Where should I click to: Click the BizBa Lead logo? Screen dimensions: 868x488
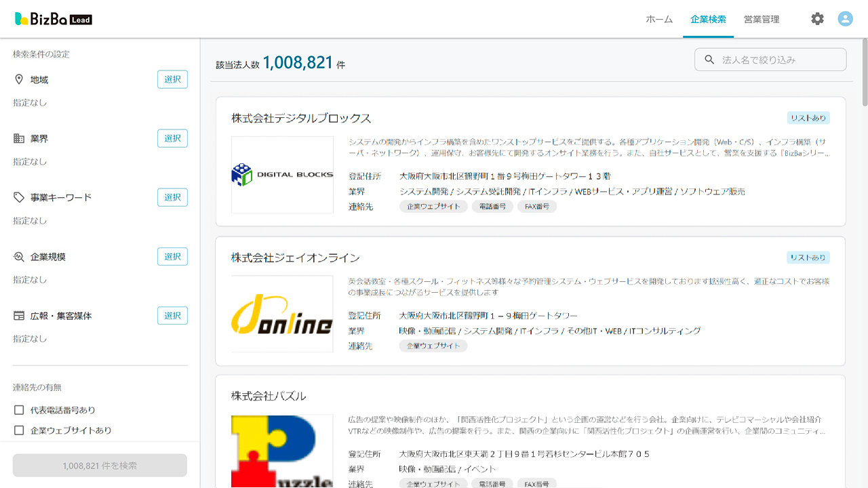[x=54, y=19]
